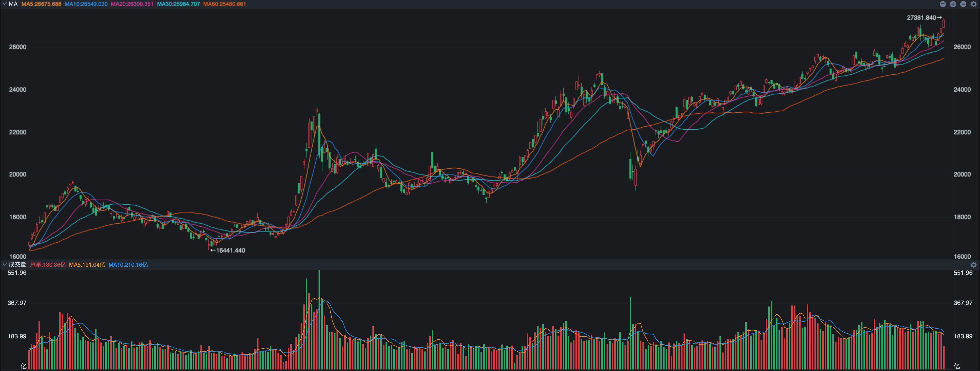Select the MA5 orange legend value
The width and height of the screenshot is (980, 371).
[42, 4]
